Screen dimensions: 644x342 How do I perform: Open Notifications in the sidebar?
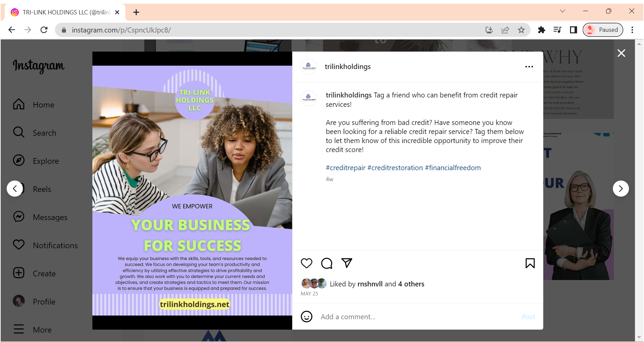pos(45,246)
